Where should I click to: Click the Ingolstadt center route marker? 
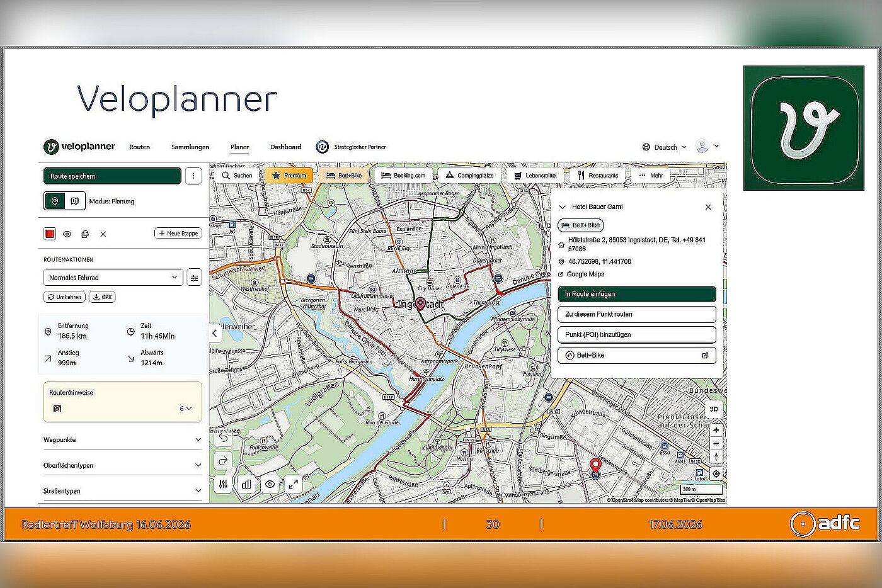420,305
